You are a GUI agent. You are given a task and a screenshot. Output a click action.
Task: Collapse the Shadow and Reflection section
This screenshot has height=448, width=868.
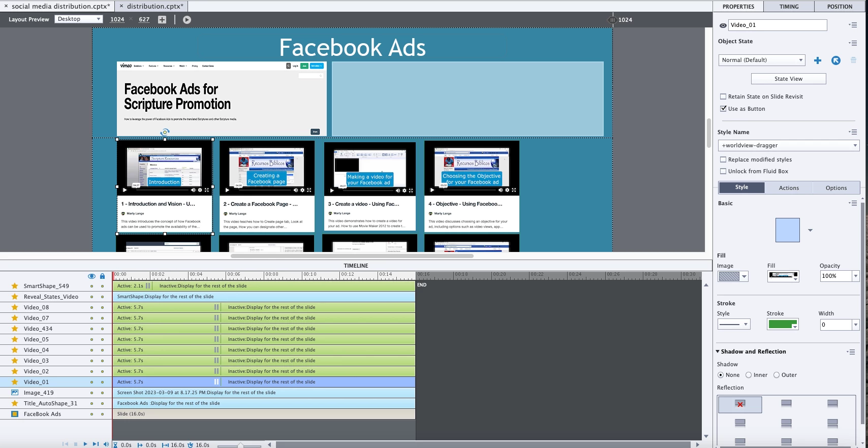[718, 351]
